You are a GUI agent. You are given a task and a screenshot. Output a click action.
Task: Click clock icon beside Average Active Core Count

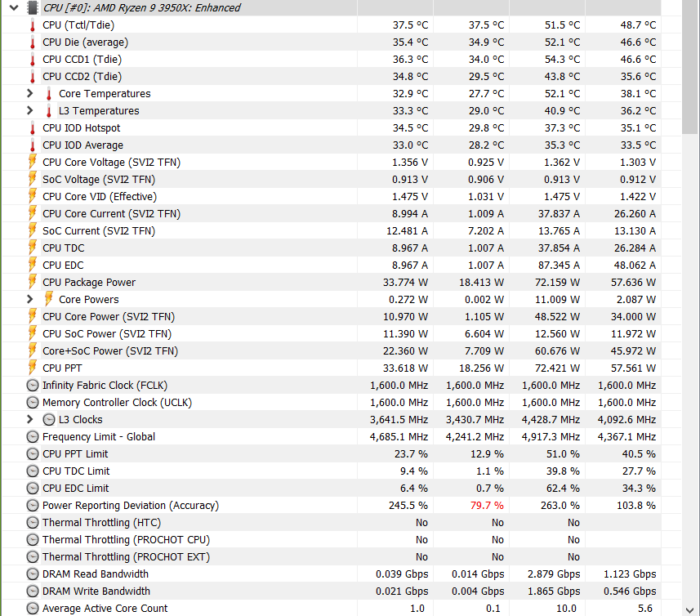tap(33, 608)
